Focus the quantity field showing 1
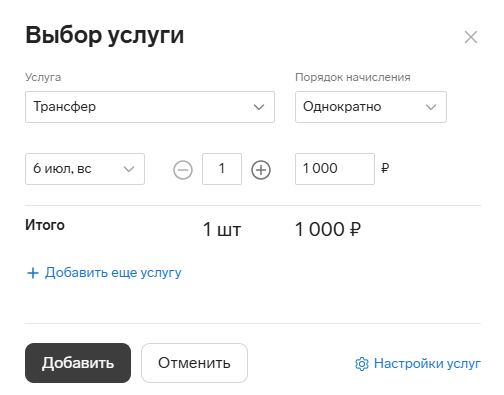This screenshot has height=395, width=504. pyautogui.click(x=222, y=169)
